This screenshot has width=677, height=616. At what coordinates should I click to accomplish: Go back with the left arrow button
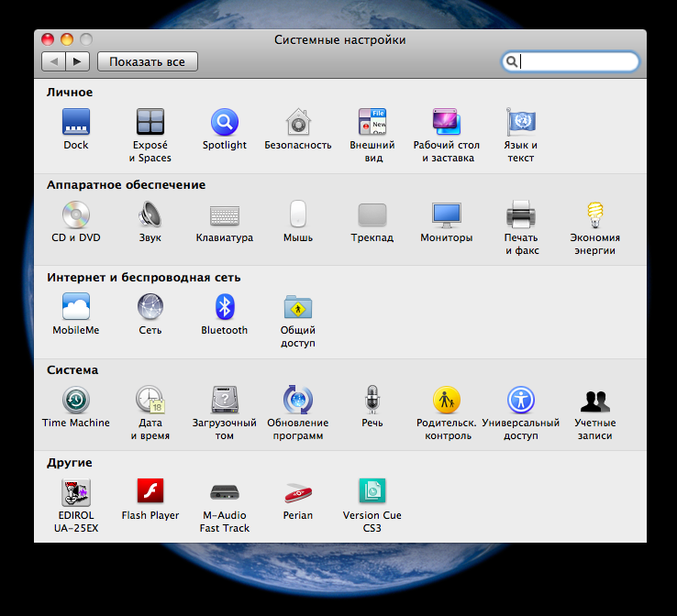click(x=53, y=61)
